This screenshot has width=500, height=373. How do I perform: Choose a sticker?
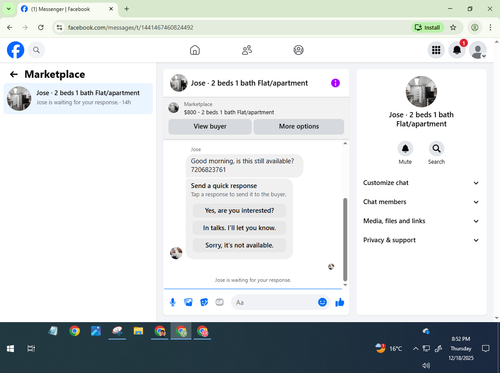[x=204, y=302]
